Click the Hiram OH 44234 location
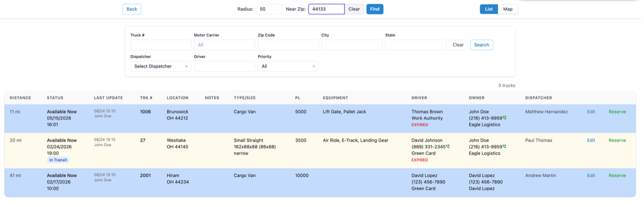 coord(178,179)
